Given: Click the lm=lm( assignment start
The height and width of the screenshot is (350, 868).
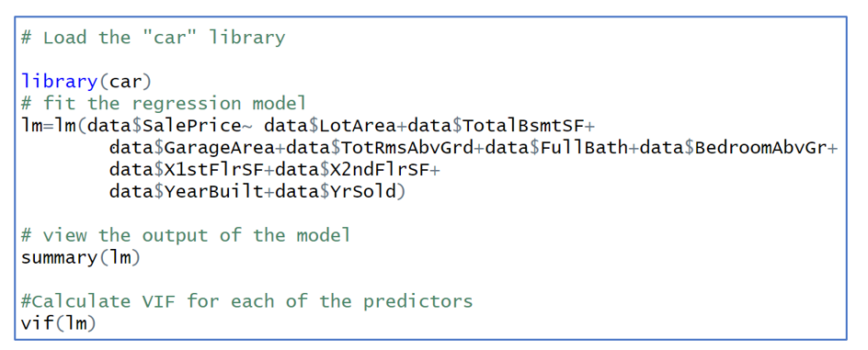Looking at the screenshot, I should [53, 126].
